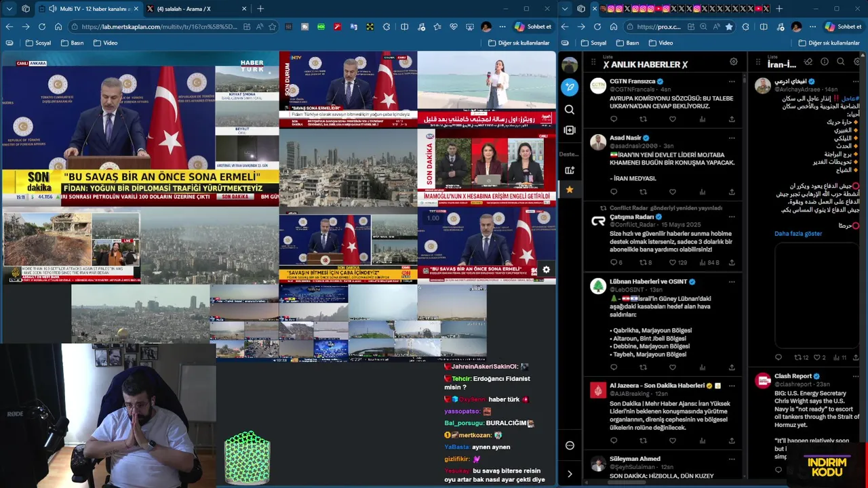Open search in the X Pro sidebar
Image resolution: width=868 pixels, height=488 pixels.
click(x=570, y=109)
